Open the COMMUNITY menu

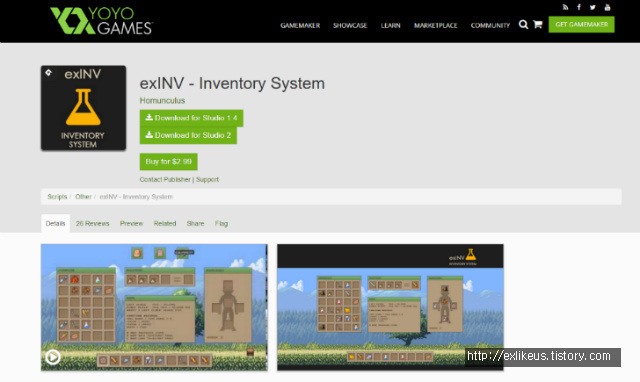click(x=490, y=25)
